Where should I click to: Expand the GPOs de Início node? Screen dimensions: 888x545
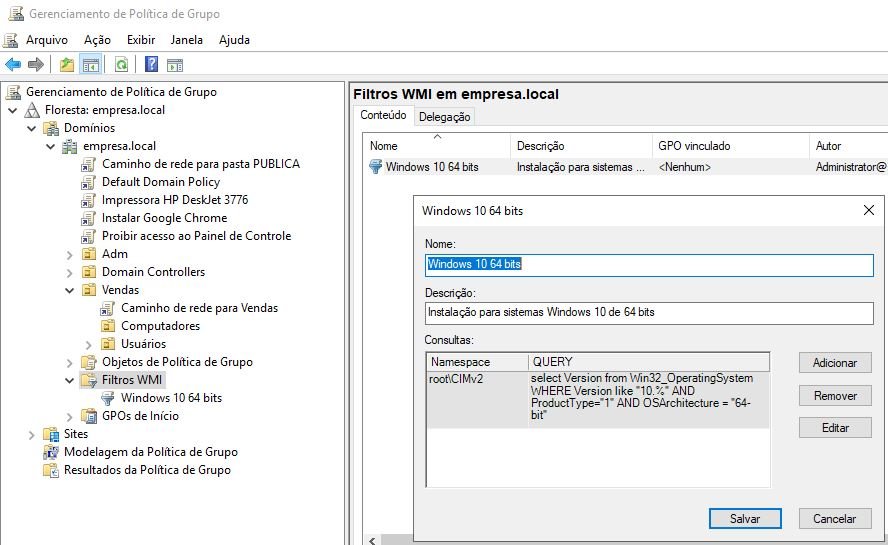70,417
